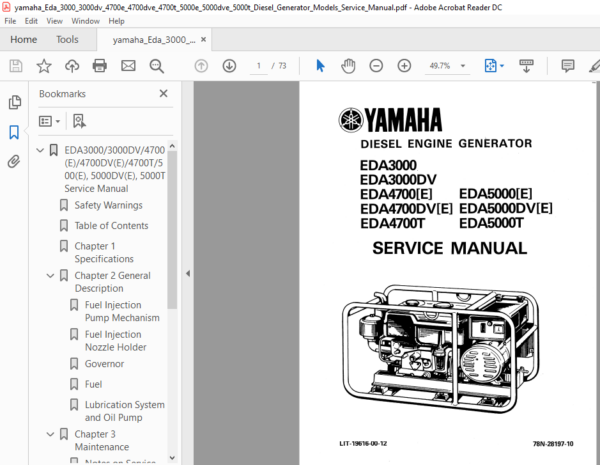Open the zoom level dropdown
The width and height of the screenshot is (600, 465).
(463, 66)
